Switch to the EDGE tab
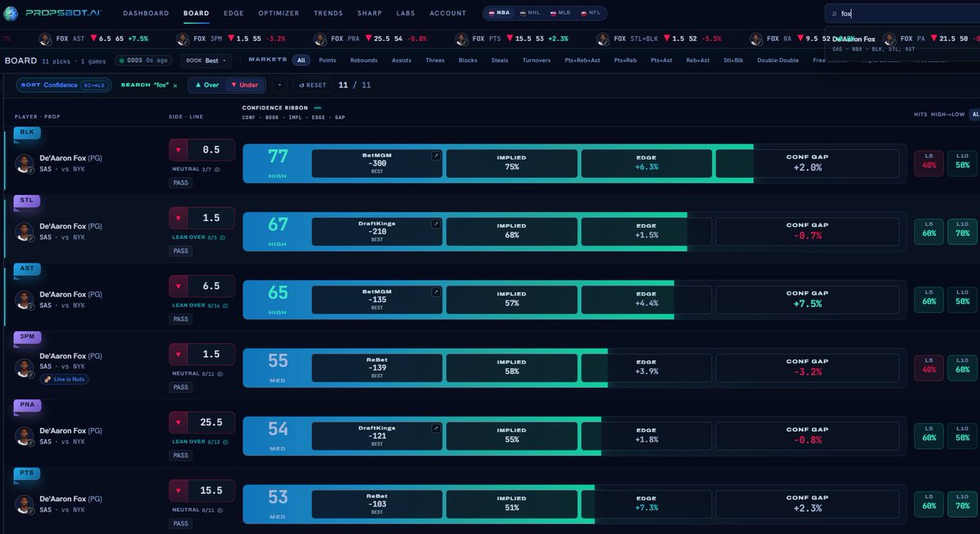The image size is (980, 534). click(234, 13)
